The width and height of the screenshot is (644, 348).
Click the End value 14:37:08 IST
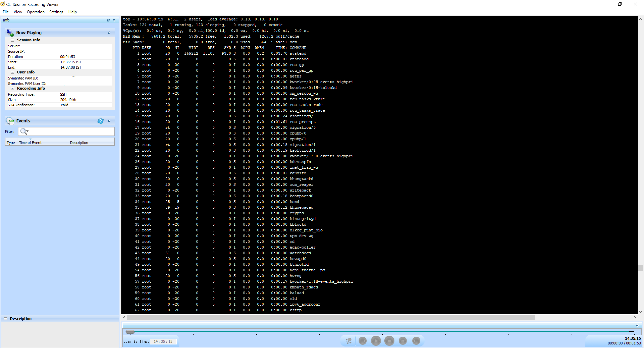[x=71, y=67]
